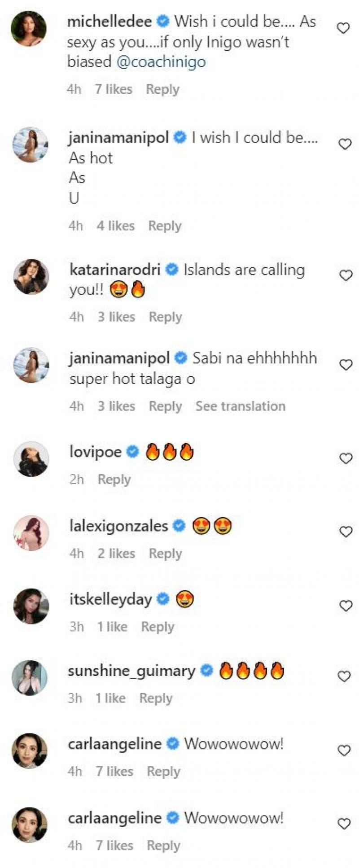Image resolution: width=359 pixels, height=868 pixels.
Task: Reply to michelledee's comment
Action: click(x=162, y=89)
